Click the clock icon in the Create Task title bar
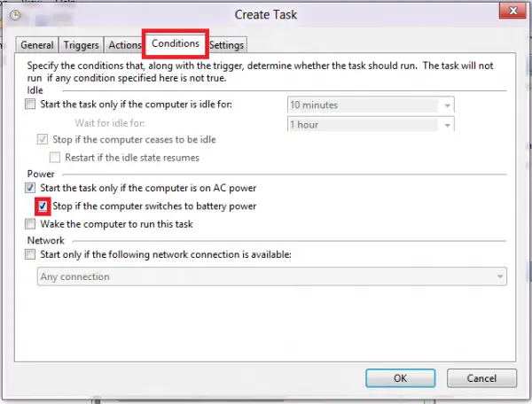 15,15
